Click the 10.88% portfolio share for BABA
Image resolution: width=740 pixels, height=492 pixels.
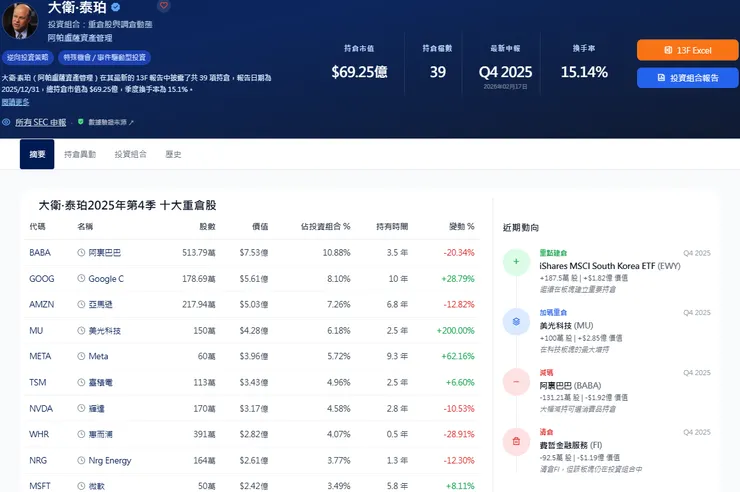336,252
